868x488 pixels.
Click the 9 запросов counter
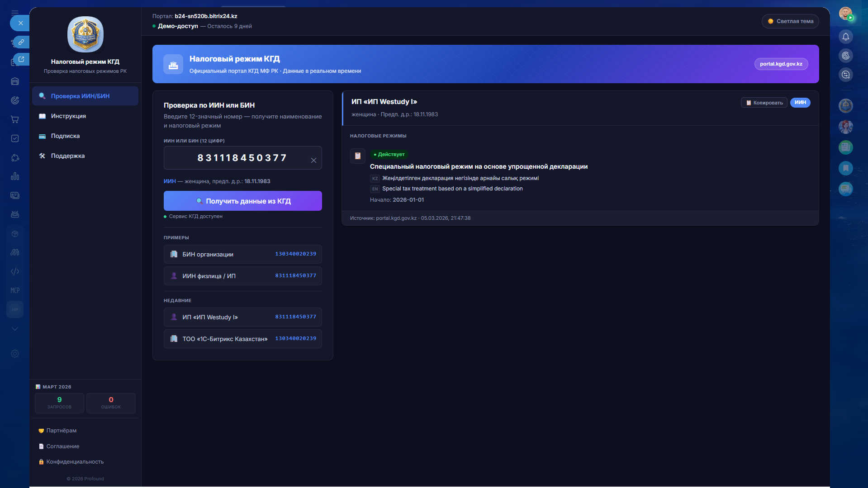click(x=59, y=403)
